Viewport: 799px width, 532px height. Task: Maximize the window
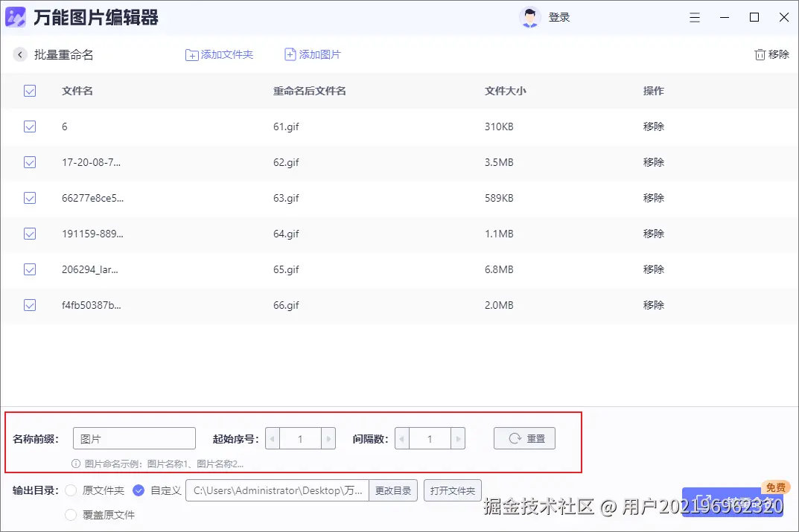pyautogui.click(x=754, y=17)
